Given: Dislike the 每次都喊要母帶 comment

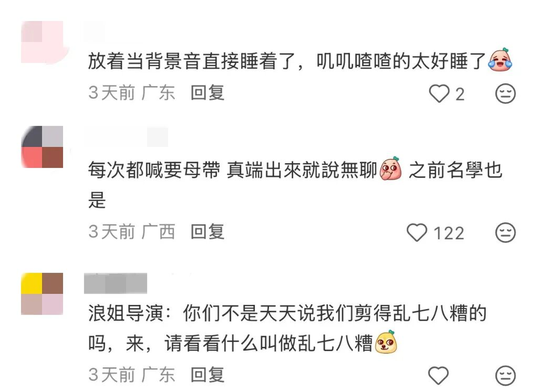Looking at the screenshot, I should click(x=505, y=232).
